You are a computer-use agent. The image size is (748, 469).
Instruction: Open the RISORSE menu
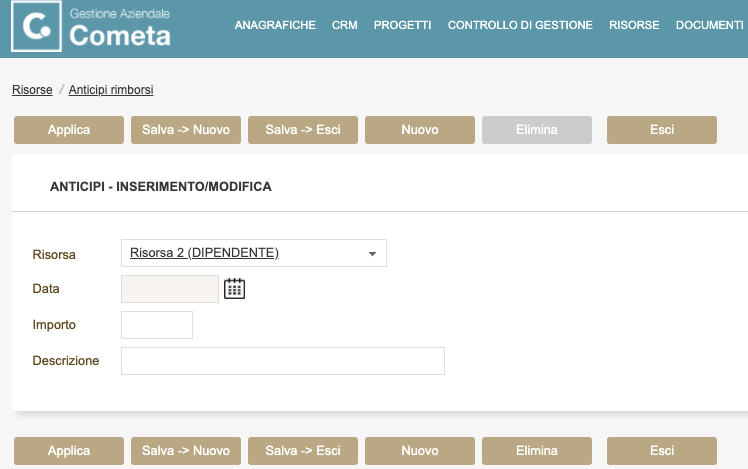(634, 25)
